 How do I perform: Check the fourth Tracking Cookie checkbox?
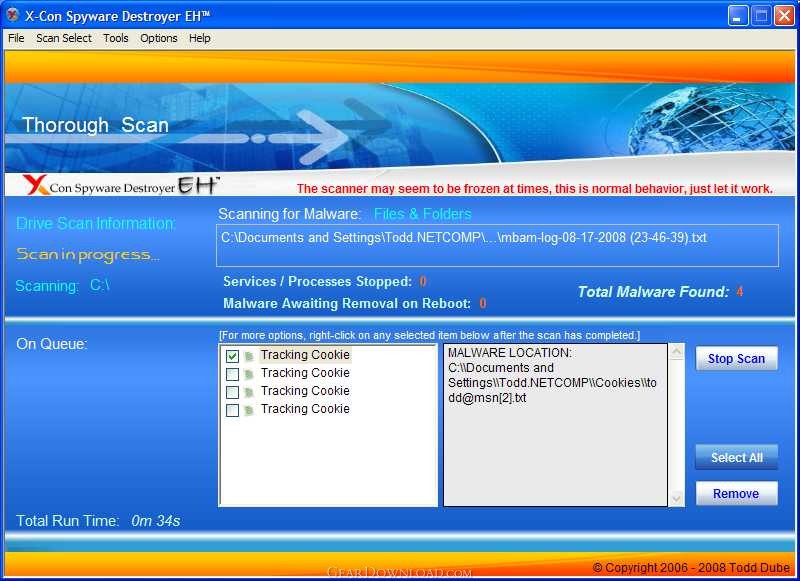pyautogui.click(x=232, y=410)
